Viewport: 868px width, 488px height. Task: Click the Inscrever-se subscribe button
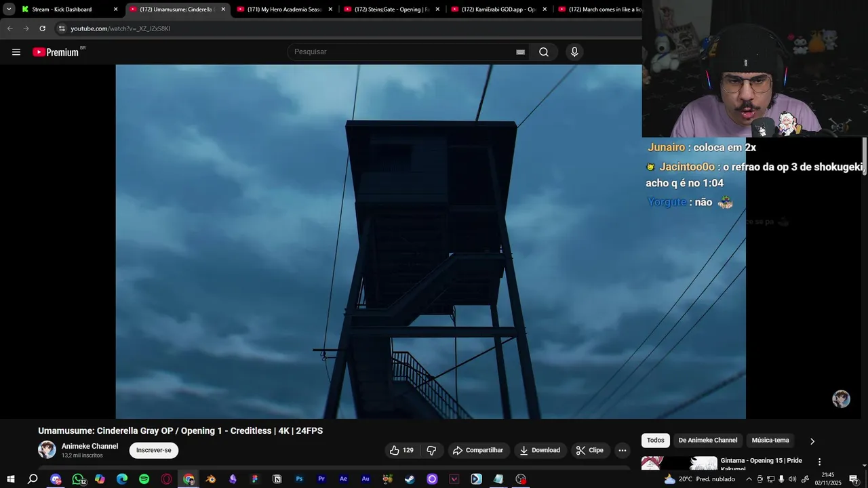click(x=154, y=450)
